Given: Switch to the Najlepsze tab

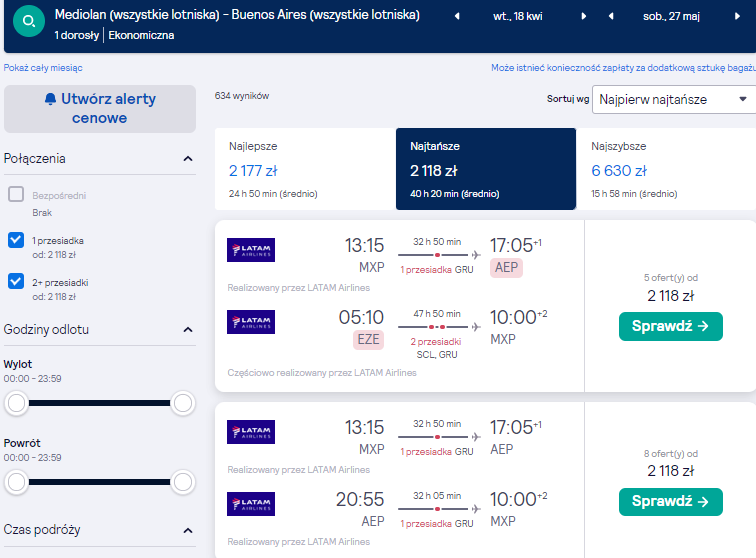Looking at the screenshot, I should pyautogui.click(x=305, y=169).
